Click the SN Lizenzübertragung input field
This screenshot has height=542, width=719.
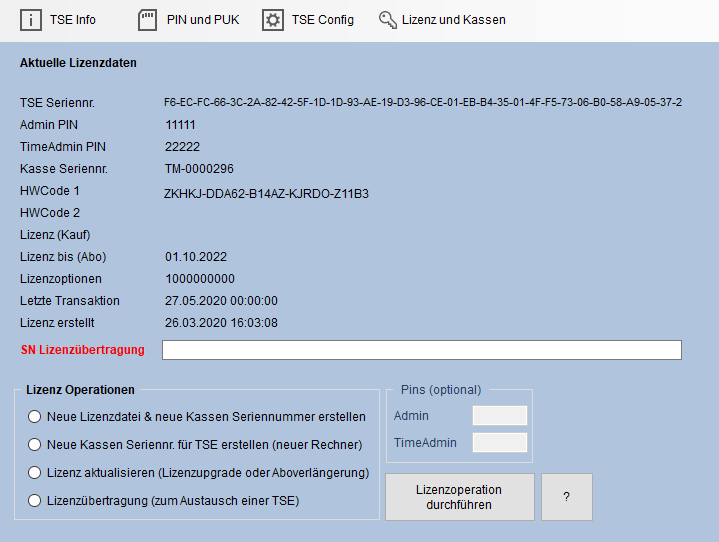(421, 350)
